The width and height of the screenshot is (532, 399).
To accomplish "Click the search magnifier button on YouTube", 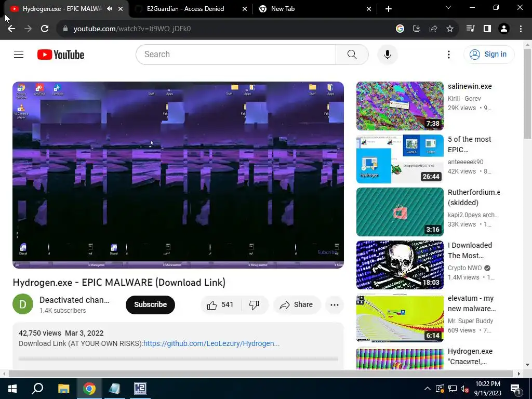I will [352, 54].
